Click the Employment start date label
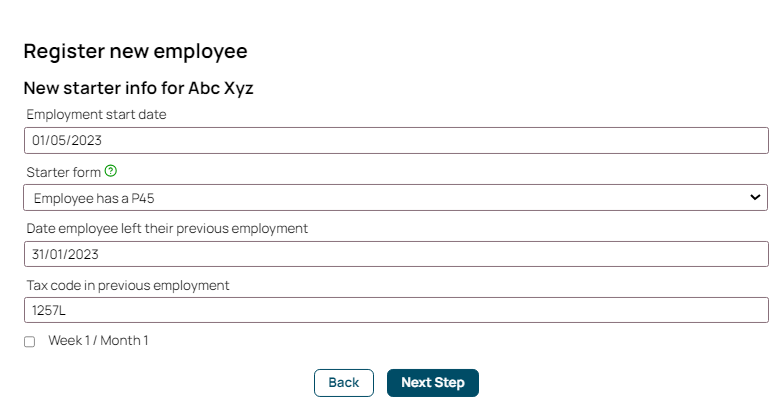The width and height of the screenshot is (780, 413). [96, 114]
